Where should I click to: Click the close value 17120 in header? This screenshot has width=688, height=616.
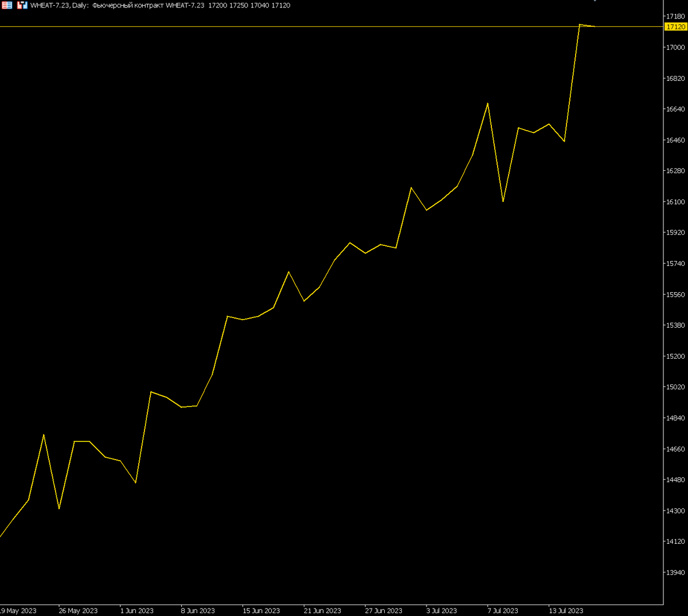[x=281, y=5]
